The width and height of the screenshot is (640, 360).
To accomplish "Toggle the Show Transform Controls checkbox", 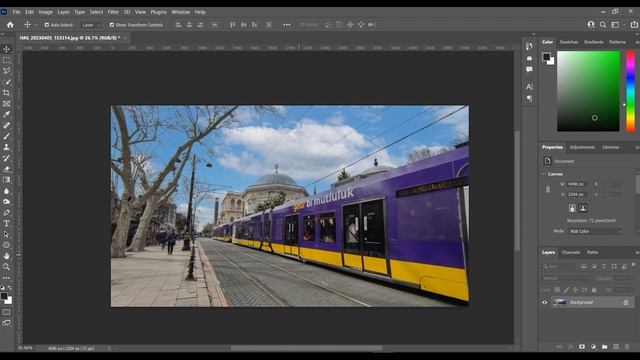I will click(x=111, y=25).
